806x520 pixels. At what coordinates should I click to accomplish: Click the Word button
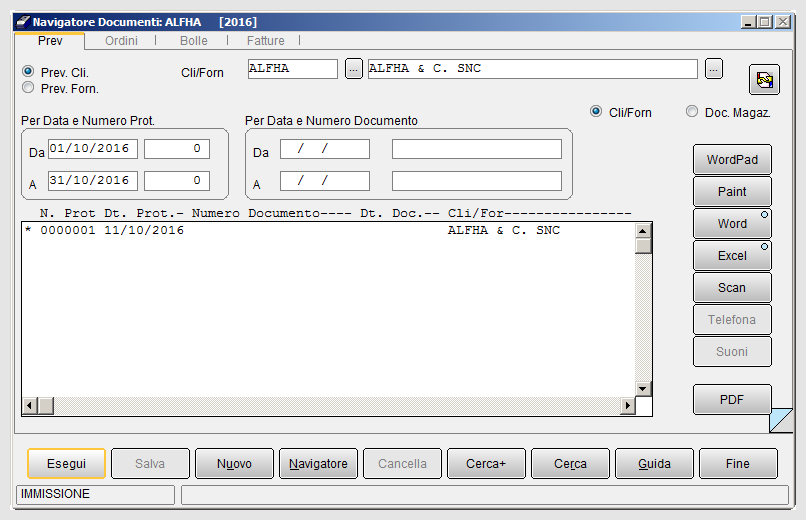click(x=732, y=224)
